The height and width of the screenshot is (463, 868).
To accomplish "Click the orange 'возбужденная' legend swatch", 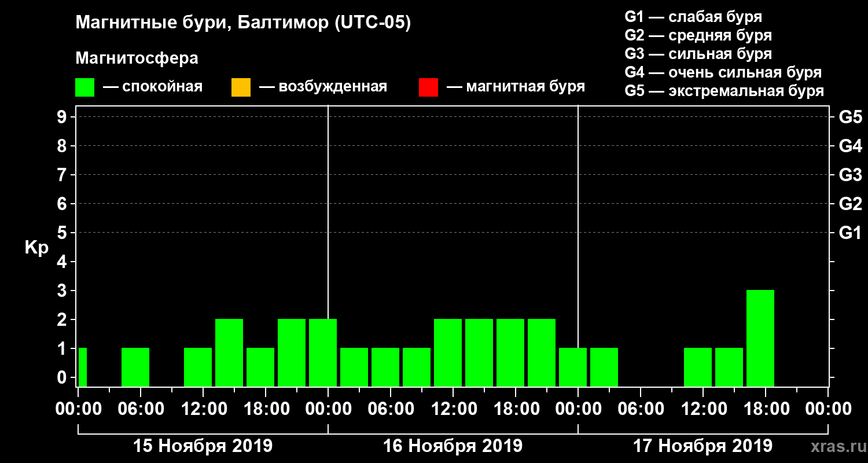I will [x=241, y=87].
